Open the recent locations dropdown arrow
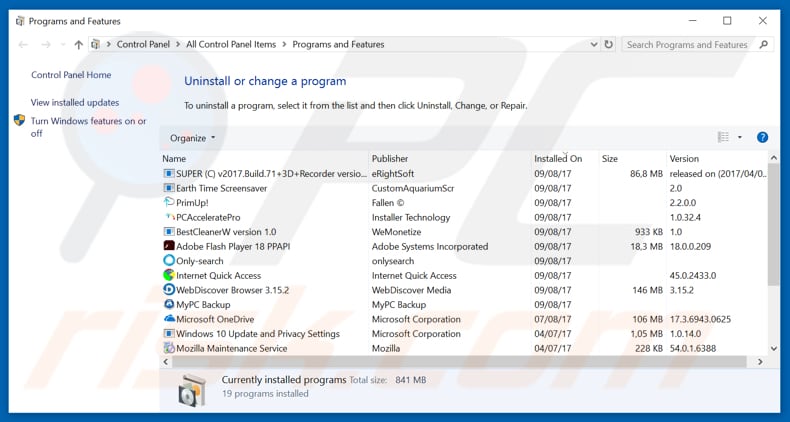Screen dimensions: 790x422 point(63,45)
